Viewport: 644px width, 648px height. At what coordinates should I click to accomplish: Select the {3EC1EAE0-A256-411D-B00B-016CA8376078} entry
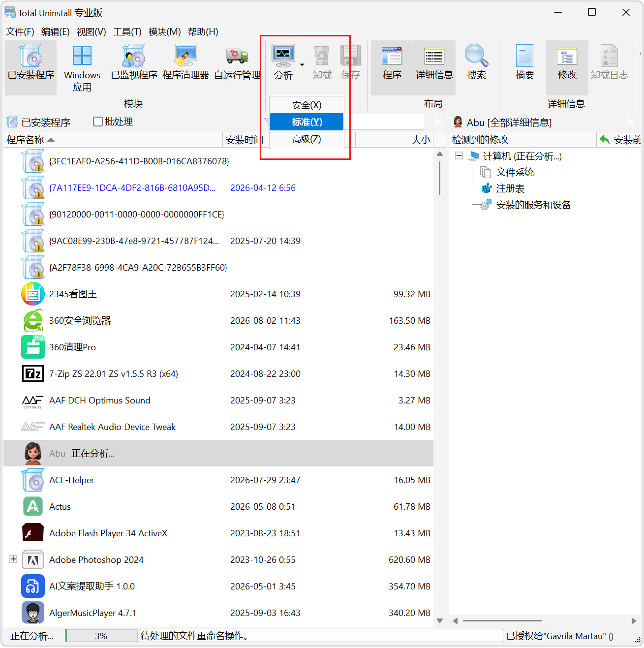pyautogui.click(x=139, y=161)
